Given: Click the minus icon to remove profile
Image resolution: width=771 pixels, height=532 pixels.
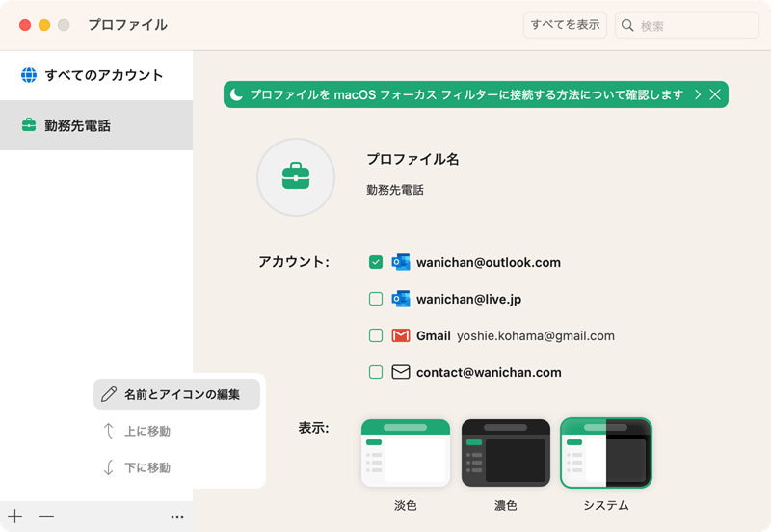Looking at the screenshot, I should click(x=46, y=517).
